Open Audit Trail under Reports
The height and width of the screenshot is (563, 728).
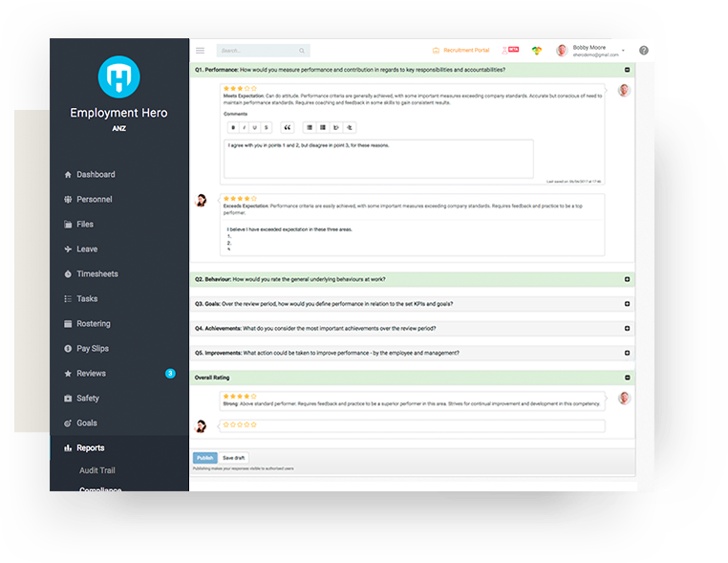[x=97, y=470]
